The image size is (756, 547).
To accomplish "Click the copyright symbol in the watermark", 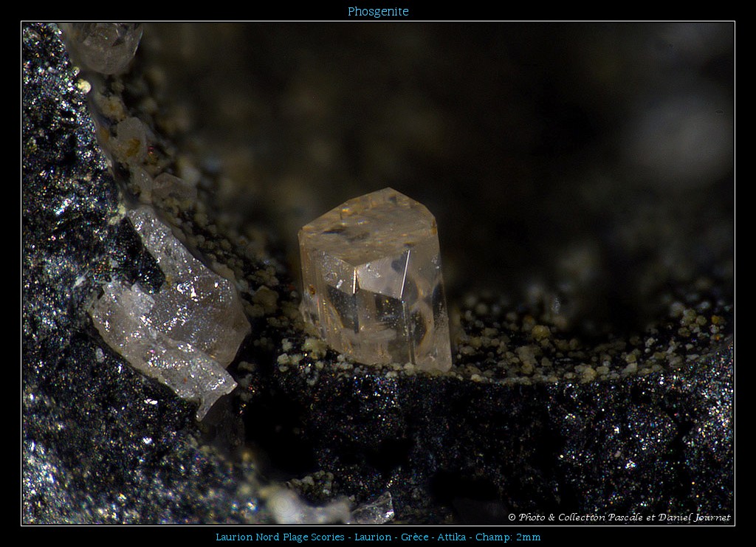I will pyautogui.click(x=512, y=517).
